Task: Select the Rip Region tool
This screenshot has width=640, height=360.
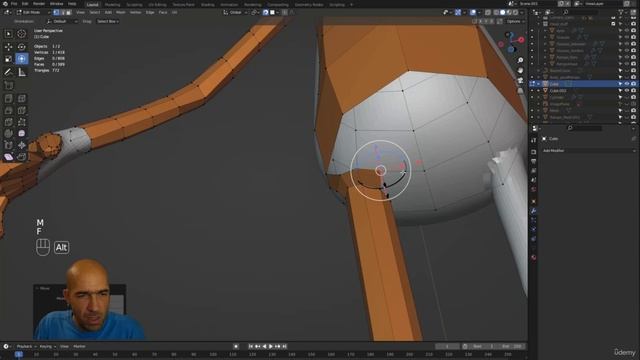Action: point(22,157)
